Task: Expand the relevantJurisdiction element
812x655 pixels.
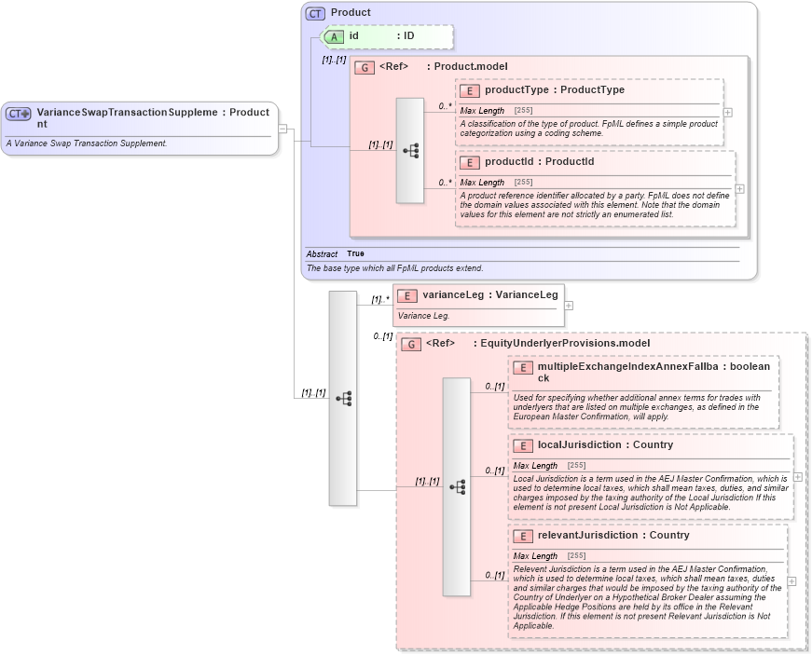Action: pos(791,581)
